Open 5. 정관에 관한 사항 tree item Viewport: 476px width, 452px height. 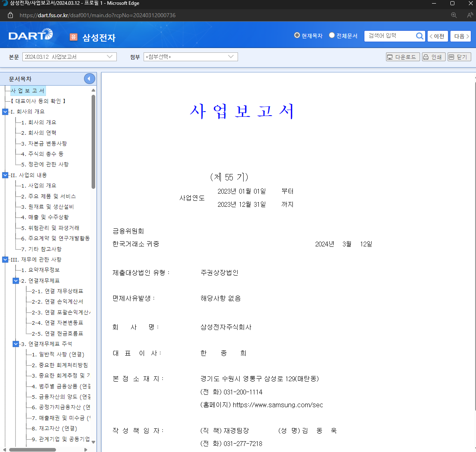pyautogui.click(x=45, y=164)
